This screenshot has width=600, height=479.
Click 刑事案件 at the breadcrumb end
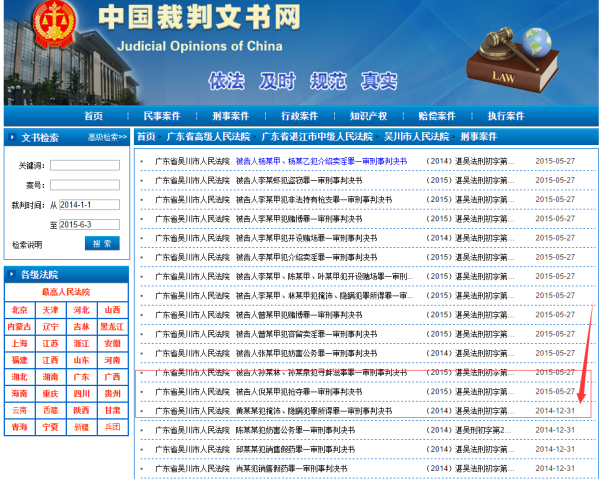pyautogui.click(x=479, y=137)
